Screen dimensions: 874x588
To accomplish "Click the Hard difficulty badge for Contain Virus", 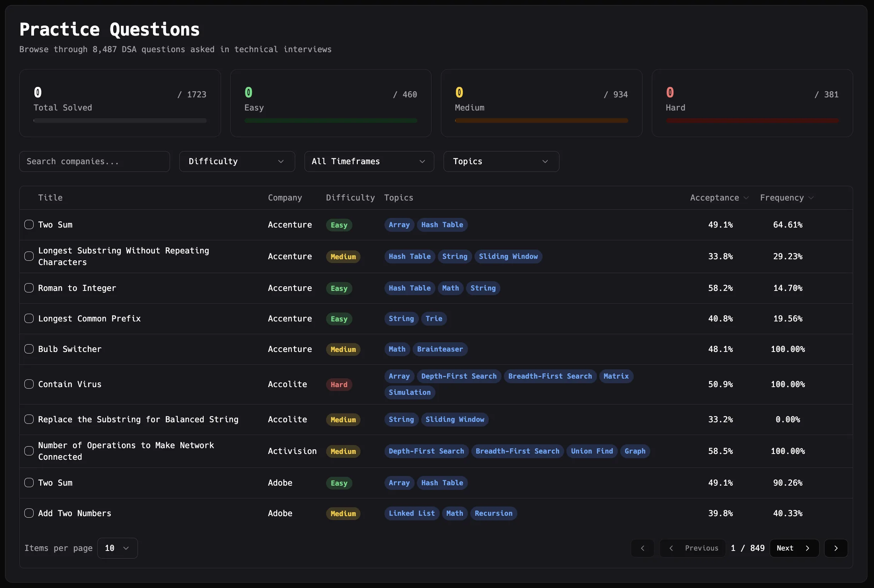I will point(339,384).
